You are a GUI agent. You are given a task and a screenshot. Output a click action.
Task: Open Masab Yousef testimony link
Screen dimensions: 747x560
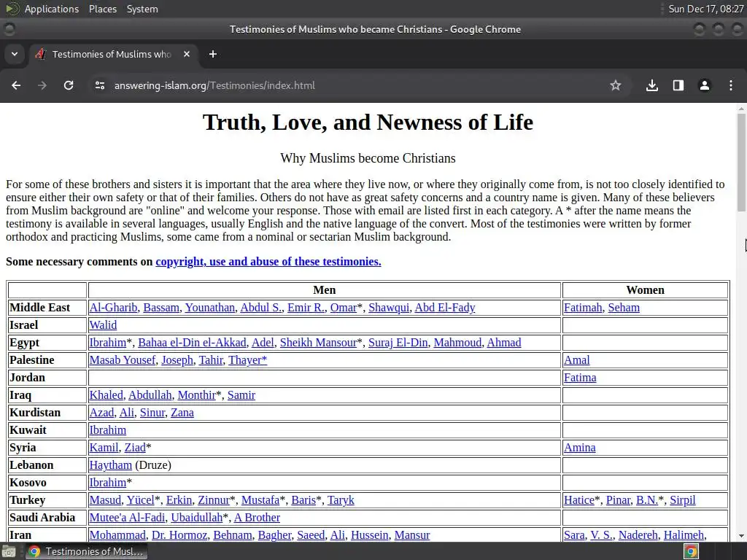click(123, 360)
